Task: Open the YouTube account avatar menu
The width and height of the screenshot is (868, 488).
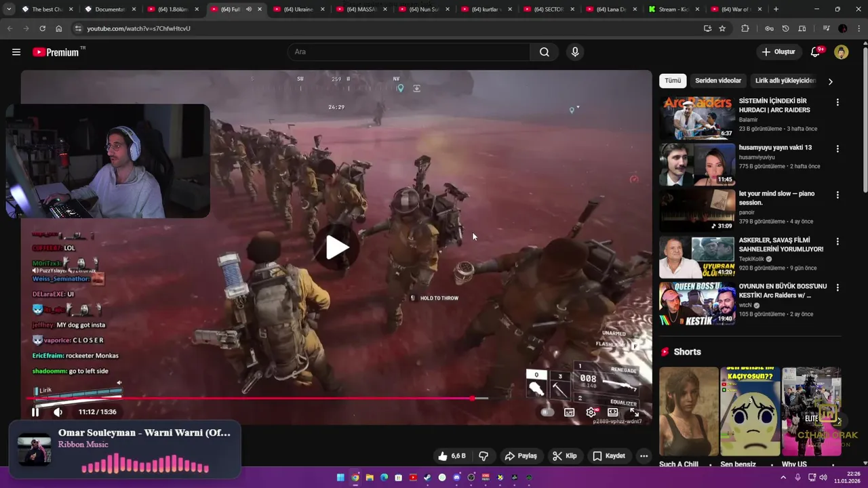Action: coord(842,52)
